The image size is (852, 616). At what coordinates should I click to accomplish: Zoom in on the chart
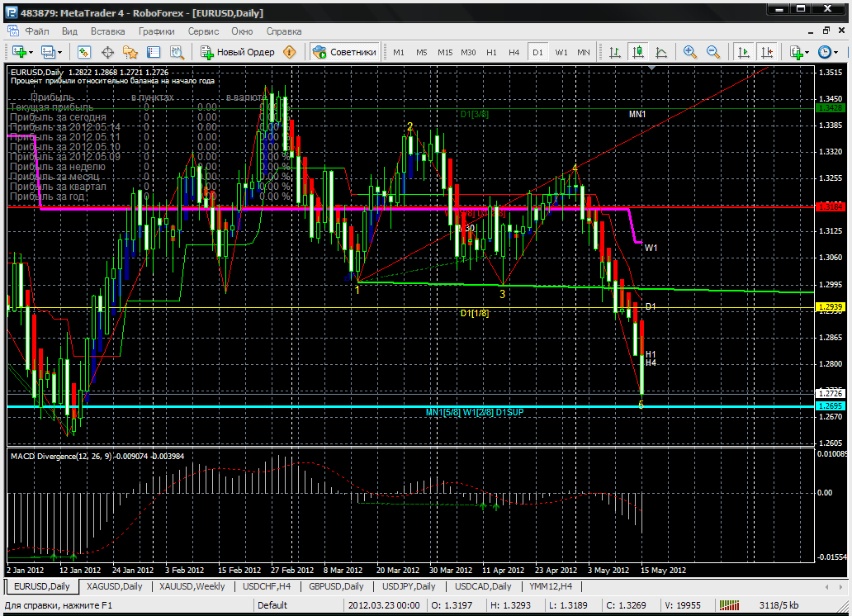click(x=689, y=52)
